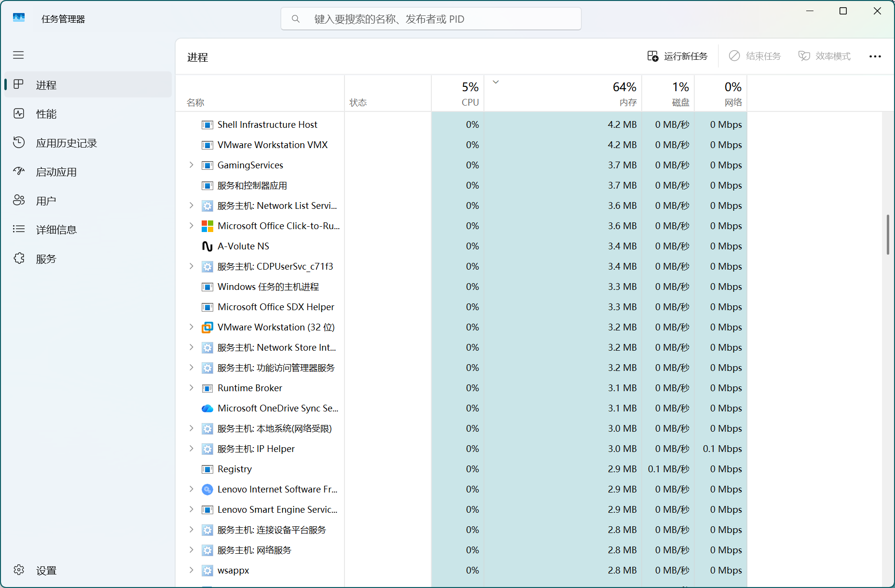Expand 服务主机: CDPUserSvc_c71f3 group
This screenshot has height=588, width=895.
pos(191,266)
